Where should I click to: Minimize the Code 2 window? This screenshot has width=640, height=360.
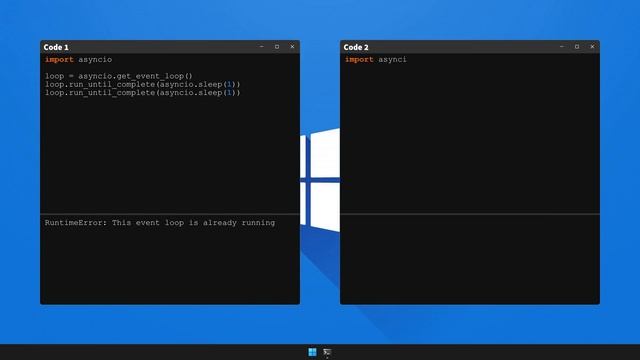pos(562,47)
